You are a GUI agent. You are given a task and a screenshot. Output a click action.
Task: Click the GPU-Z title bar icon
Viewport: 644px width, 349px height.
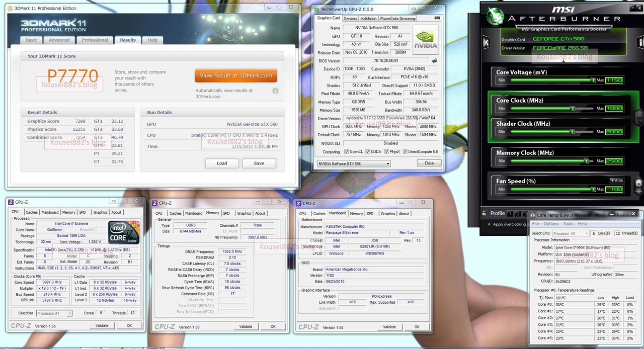316,9
